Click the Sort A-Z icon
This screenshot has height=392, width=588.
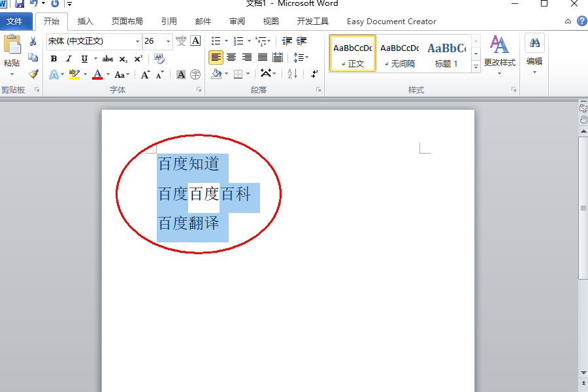point(293,74)
